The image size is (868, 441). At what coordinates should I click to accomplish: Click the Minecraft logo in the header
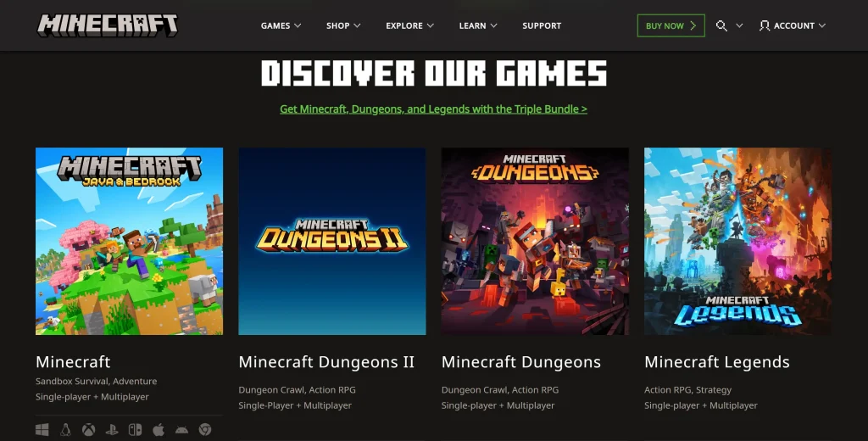tap(108, 25)
